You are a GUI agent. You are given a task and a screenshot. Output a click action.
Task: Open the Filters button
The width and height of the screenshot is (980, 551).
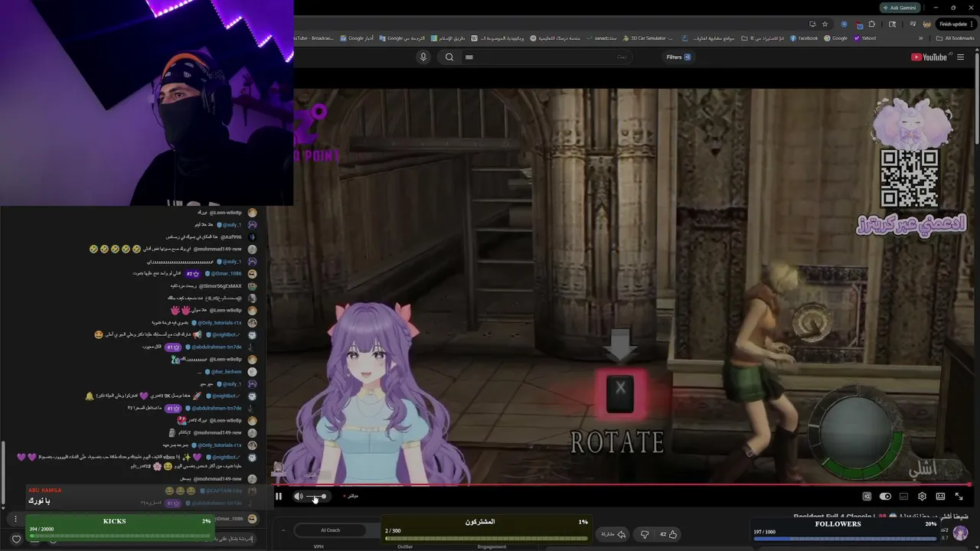pyautogui.click(x=678, y=57)
